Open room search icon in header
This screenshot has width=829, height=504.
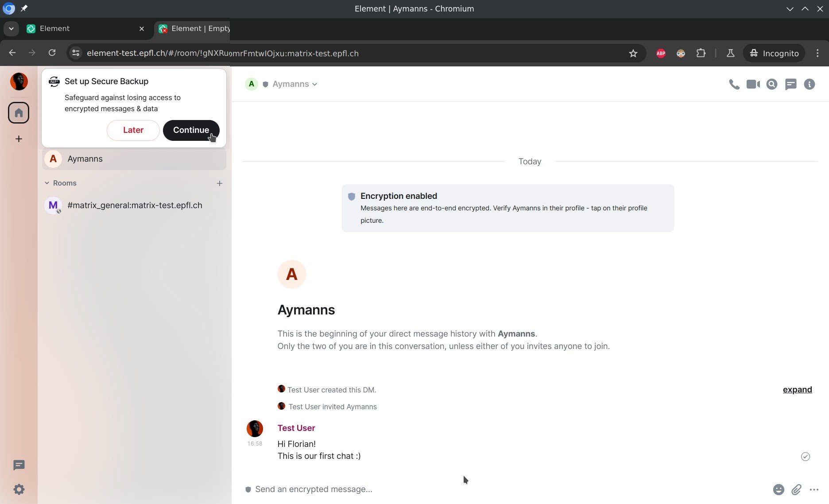(772, 84)
